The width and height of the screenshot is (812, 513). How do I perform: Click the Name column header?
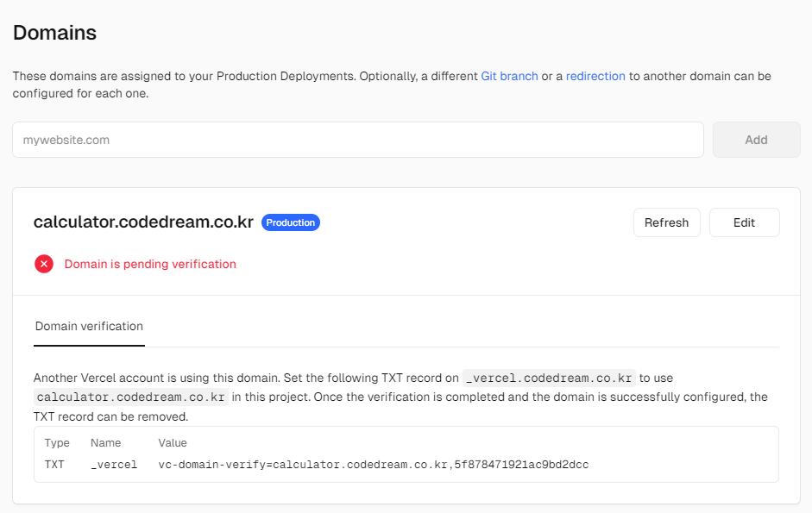105,442
